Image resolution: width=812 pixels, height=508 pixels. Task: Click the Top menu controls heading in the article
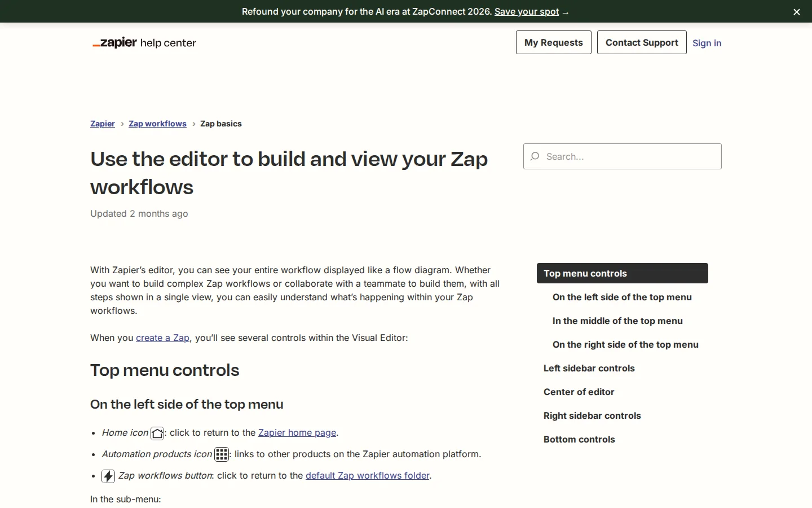(165, 370)
